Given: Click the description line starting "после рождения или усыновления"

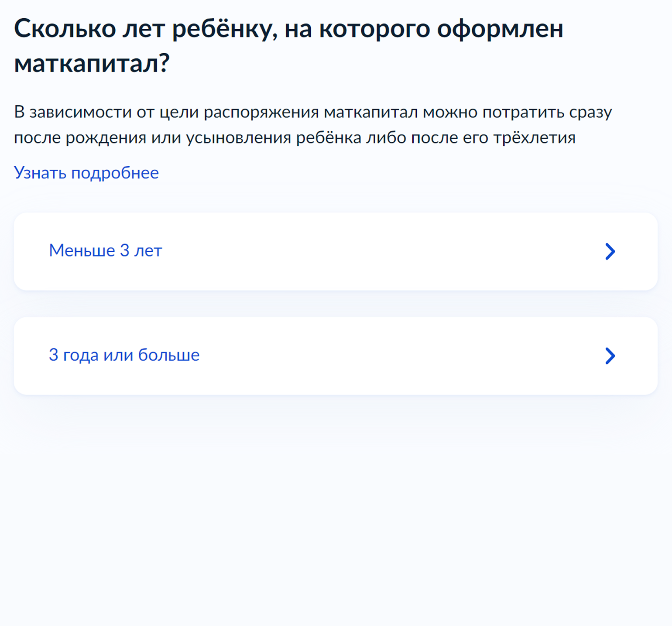Looking at the screenshot, I should coord(295,138).
